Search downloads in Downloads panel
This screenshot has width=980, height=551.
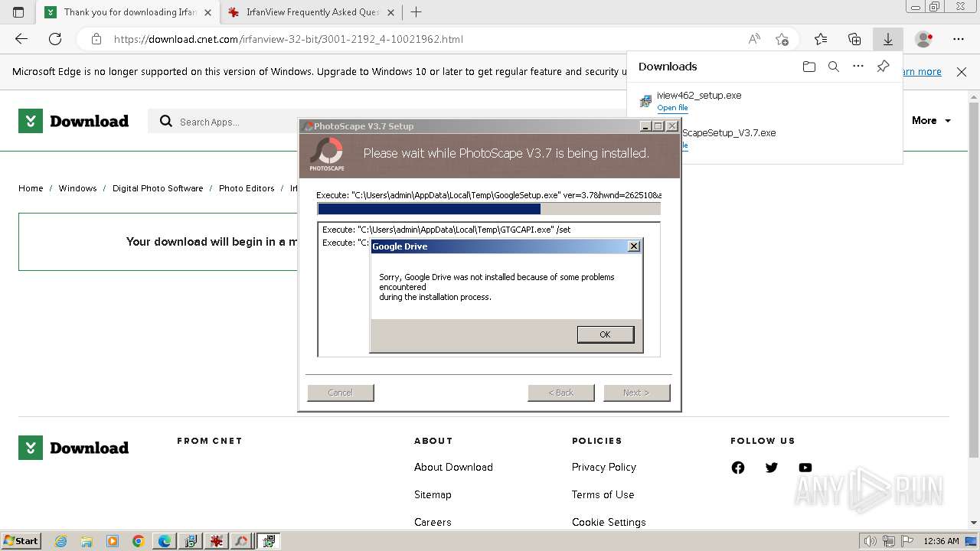pos(834,67)
